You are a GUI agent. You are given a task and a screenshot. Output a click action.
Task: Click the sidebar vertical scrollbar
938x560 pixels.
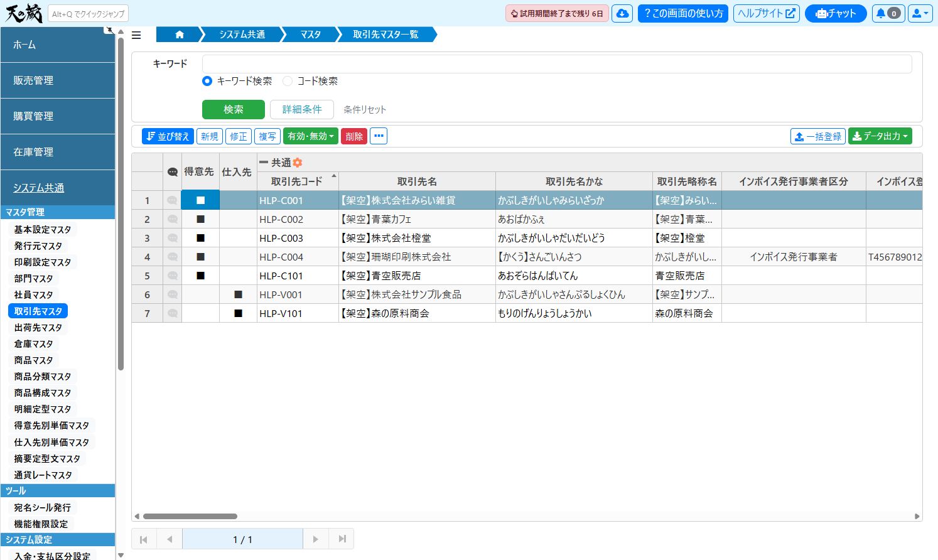tap(121, 204)
